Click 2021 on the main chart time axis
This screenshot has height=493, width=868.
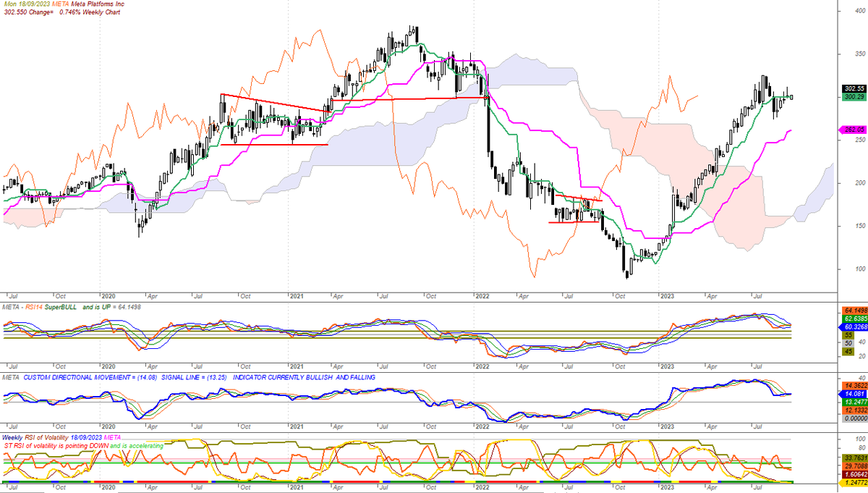click(297, 296)
